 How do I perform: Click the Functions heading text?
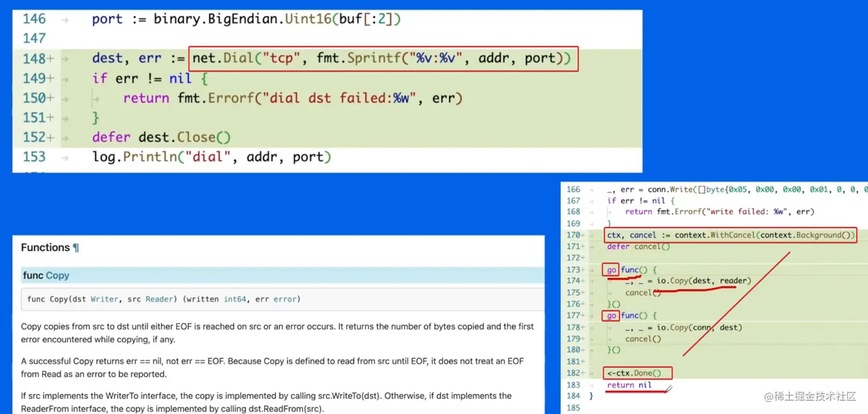(45, 247)
